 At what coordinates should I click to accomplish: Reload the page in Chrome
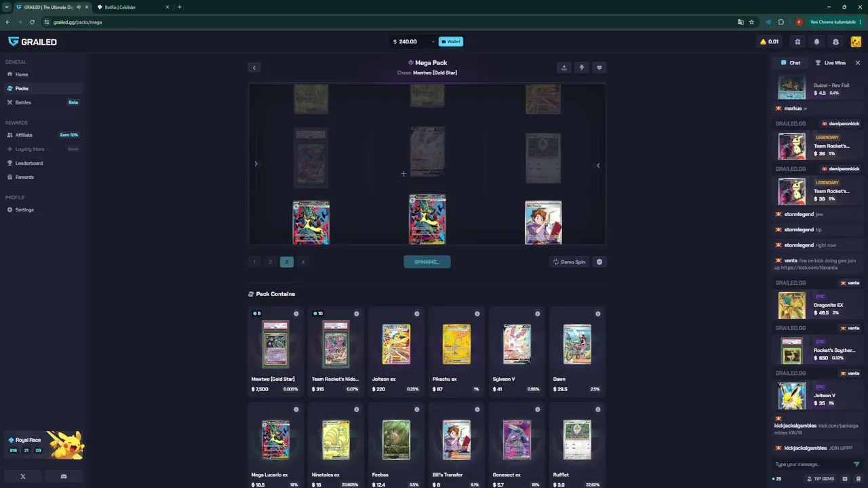(32, 22)
